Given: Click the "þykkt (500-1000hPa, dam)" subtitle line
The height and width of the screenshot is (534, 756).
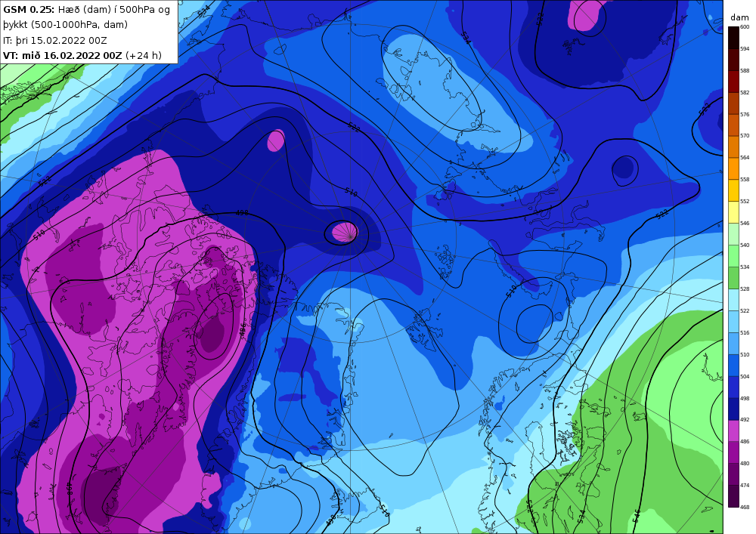Looking at the screenshot, I should pos(66,25).
